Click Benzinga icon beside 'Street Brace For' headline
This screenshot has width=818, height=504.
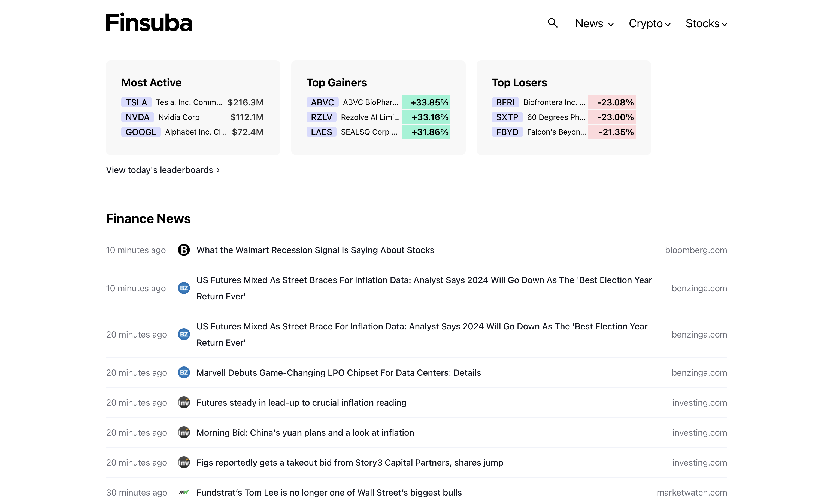(x=184, y=334)
